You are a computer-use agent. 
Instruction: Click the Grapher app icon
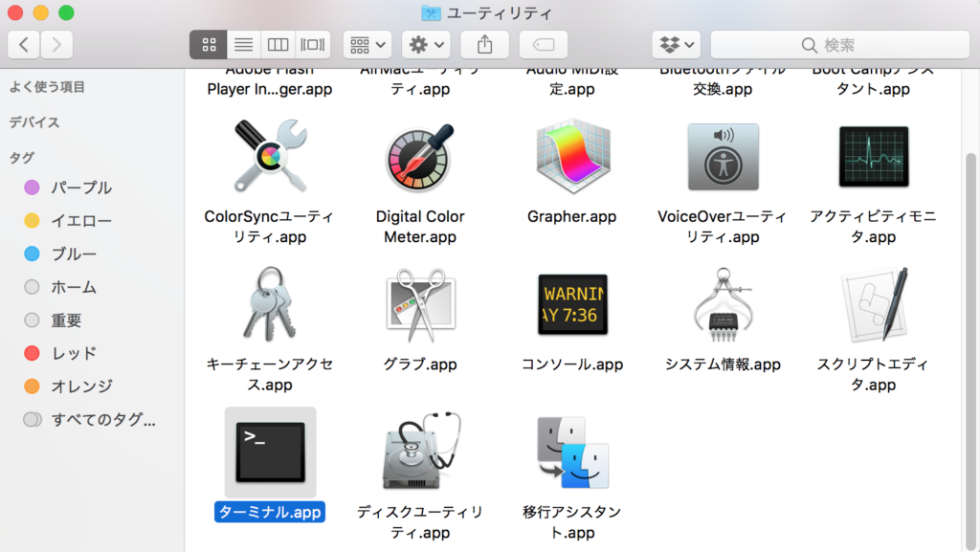pyautogui.click(x=572, y=157)
